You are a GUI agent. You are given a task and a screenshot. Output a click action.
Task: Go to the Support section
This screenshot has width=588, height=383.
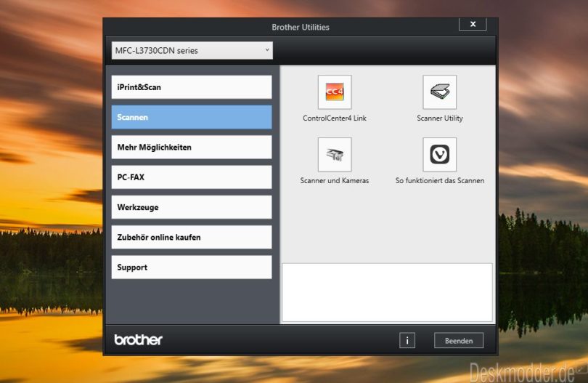pos(192,267)
